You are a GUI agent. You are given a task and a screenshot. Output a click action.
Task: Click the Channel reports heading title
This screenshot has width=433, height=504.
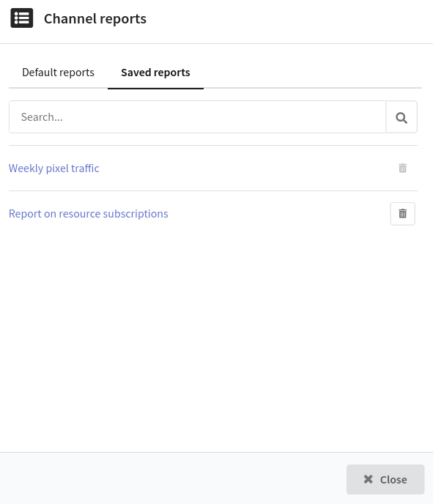[95, 18]
